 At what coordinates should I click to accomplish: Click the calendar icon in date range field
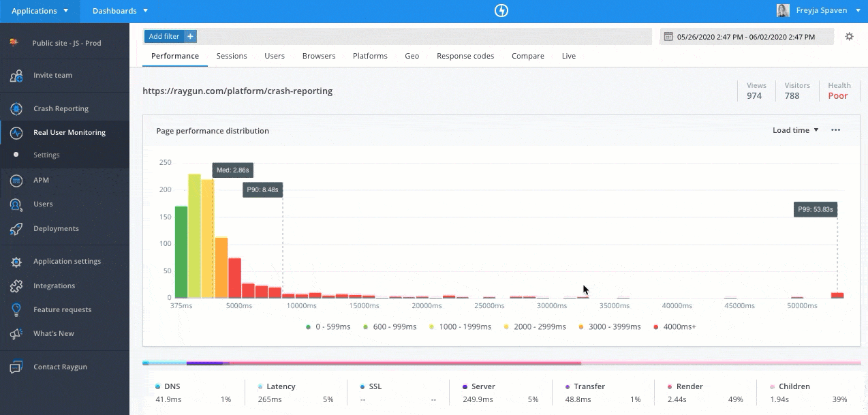[668, 37]
